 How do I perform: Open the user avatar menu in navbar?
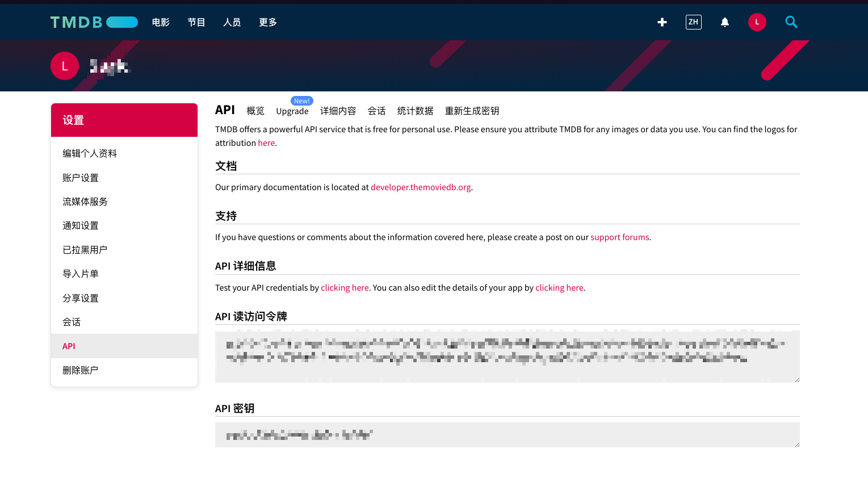pos(757,22)
